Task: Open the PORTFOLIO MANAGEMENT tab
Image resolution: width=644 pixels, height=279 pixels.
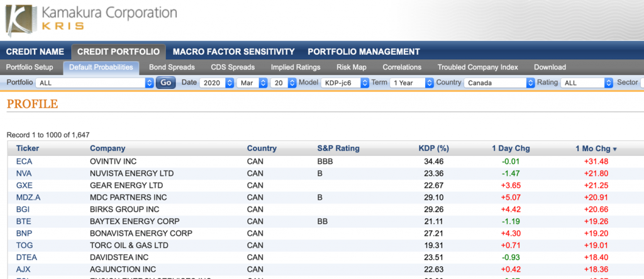Action: click(364, 52)
